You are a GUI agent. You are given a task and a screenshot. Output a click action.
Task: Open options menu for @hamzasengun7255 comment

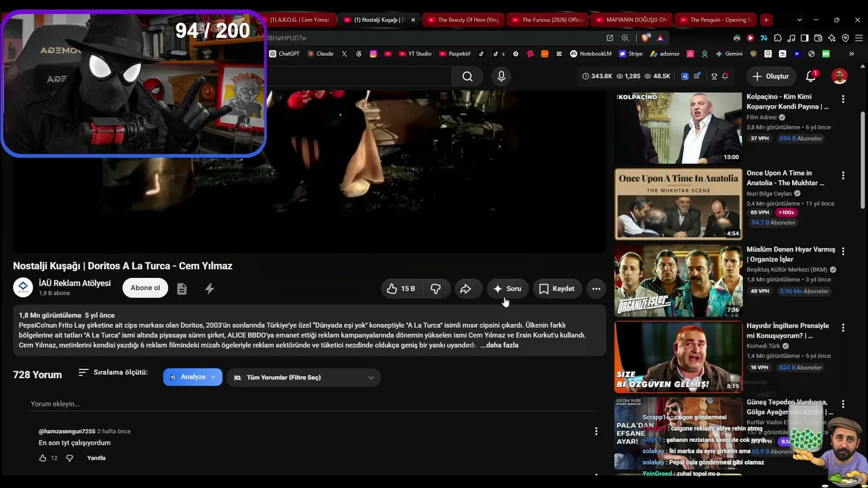tap(596, 431)
